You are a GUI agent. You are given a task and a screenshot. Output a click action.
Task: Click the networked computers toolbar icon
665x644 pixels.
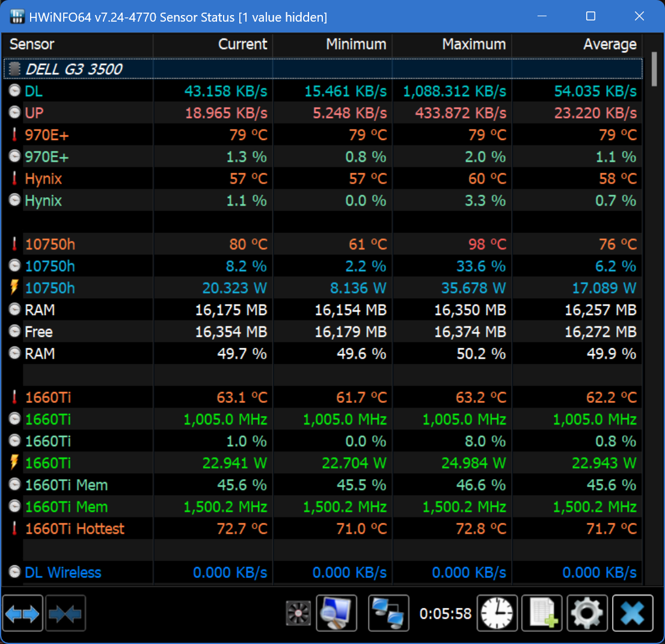click(388, 613)
